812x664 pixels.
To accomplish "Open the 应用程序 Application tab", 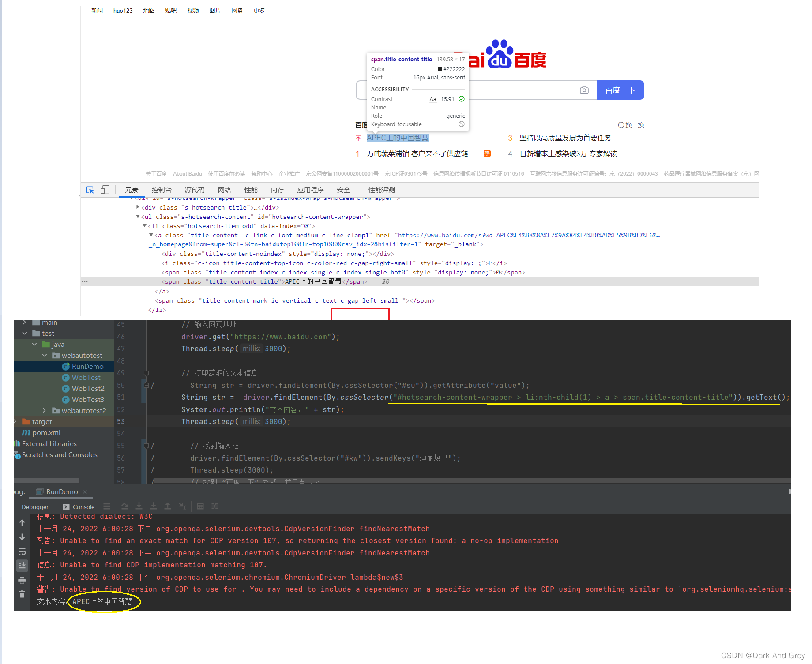I will click(x=310, y=190).
